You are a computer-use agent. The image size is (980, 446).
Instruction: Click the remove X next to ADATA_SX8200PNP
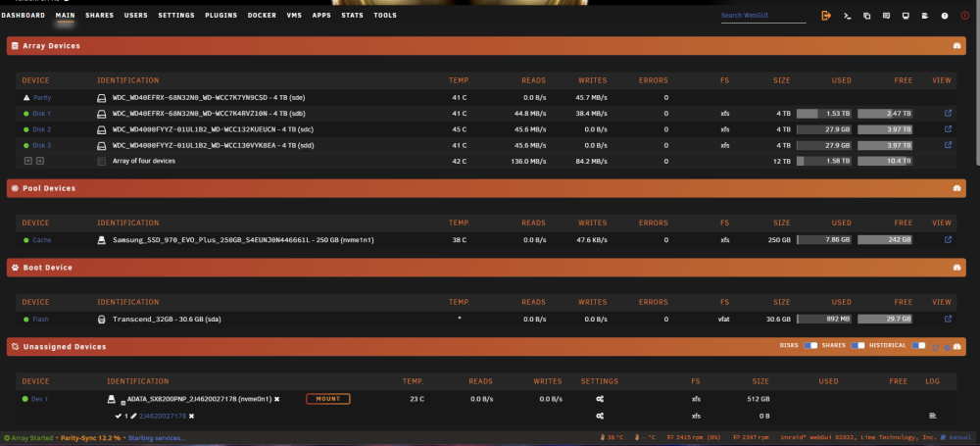coord(277,399)
